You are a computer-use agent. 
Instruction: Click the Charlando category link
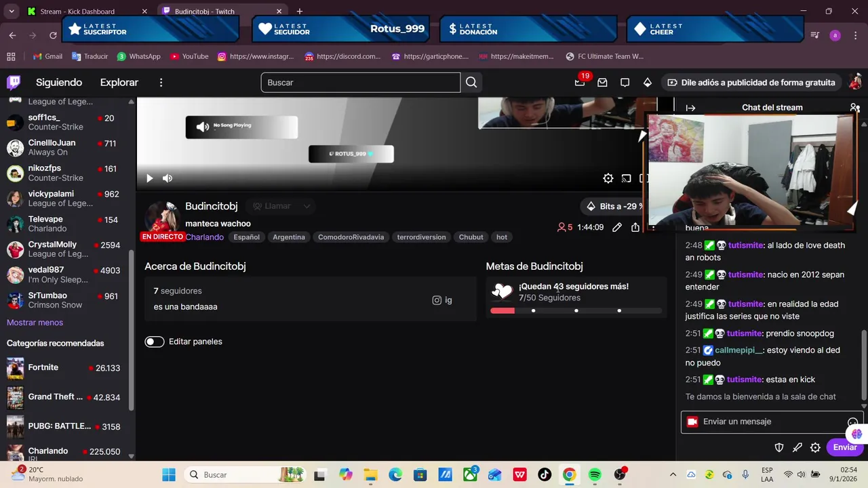(x=204, y=237)
